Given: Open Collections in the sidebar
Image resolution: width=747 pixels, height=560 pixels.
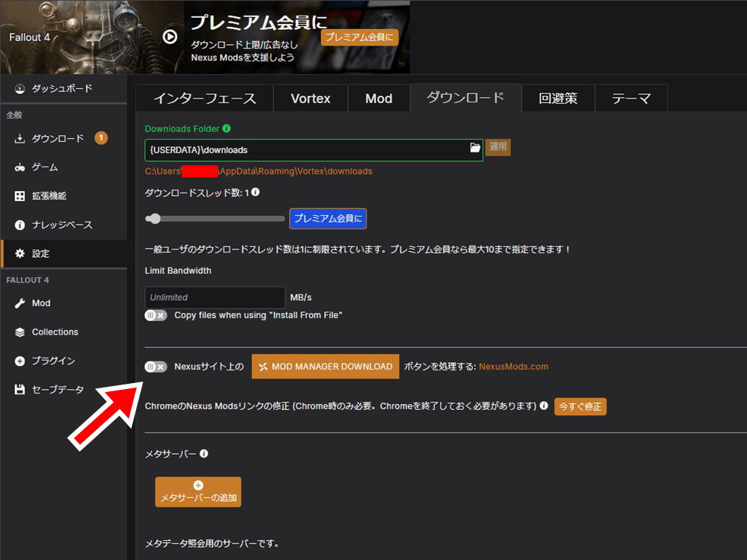Looking at the screenshot, I should [63, 332].
